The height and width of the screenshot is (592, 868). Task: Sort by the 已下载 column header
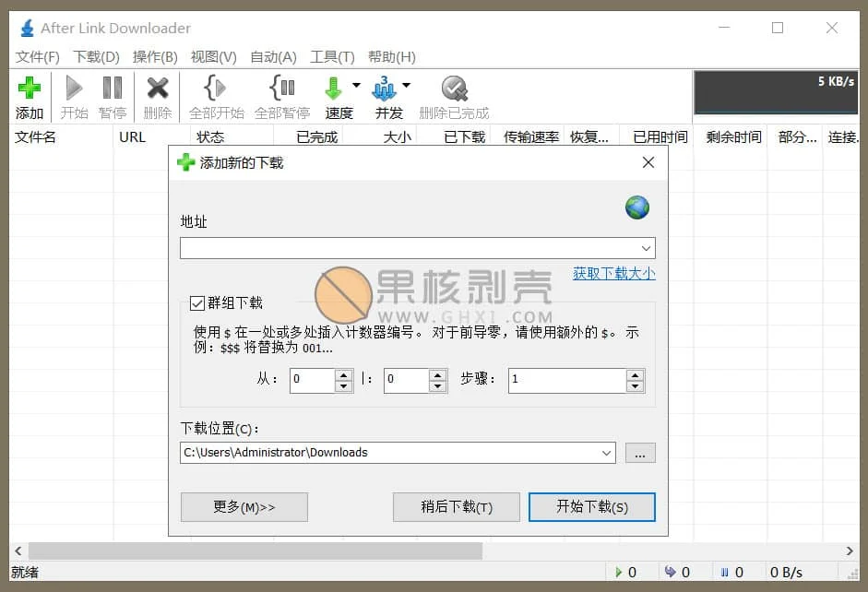[454, 137]
